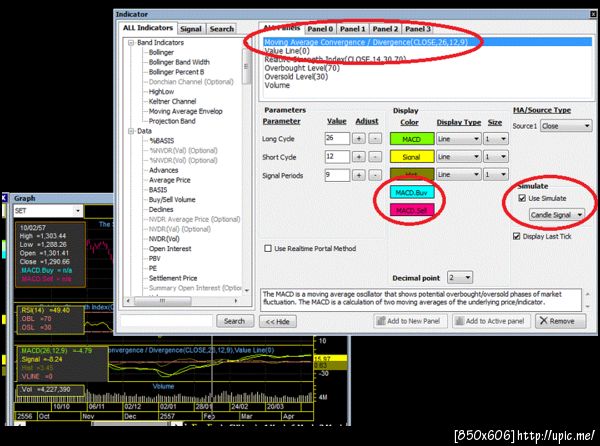The image size is (600, 446).
Task: Click the Short Cycle value field
Action: coord(337,156)
